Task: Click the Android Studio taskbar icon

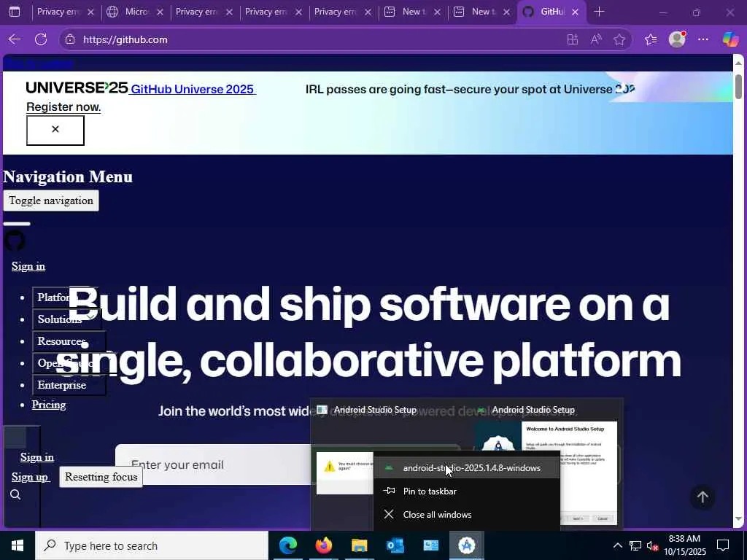Action: [x=467, y=545]
